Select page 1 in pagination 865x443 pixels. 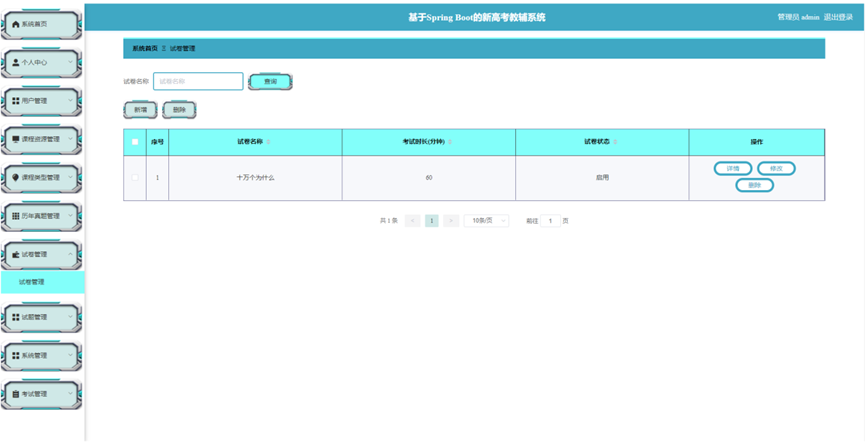coord(432,221)
